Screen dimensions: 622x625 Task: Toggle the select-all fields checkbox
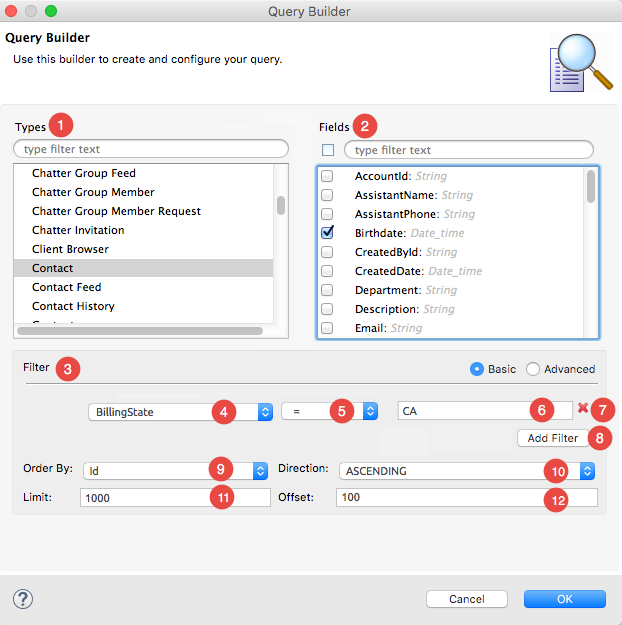pos(328,150)
